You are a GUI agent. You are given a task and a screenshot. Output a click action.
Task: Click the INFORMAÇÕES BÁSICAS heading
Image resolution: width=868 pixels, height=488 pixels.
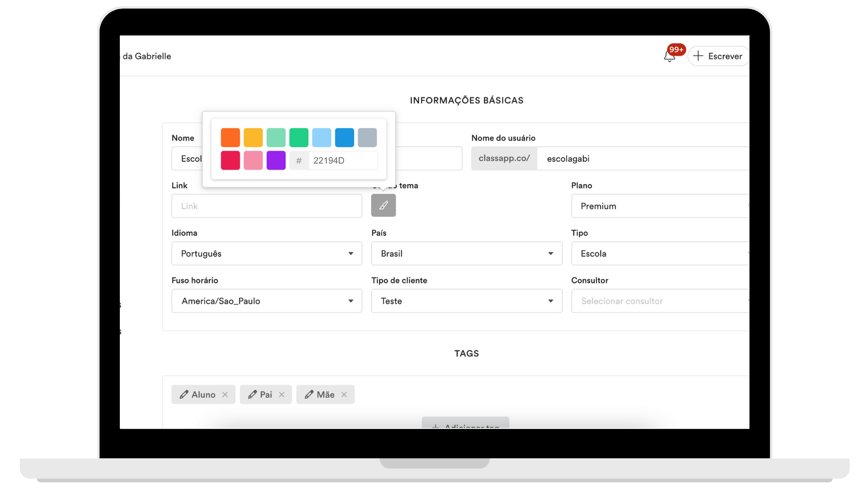coord(467,100)
